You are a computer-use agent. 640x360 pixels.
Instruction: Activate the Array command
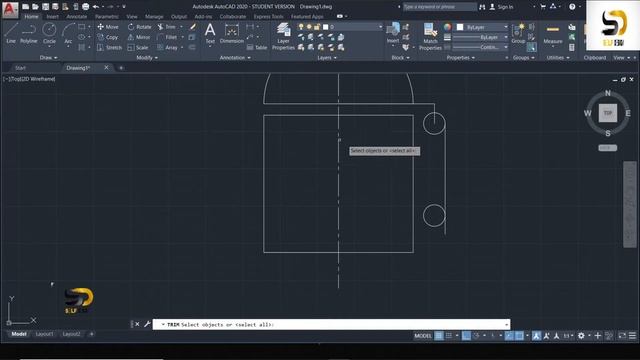pyautogui.click(x=167, y=47)
